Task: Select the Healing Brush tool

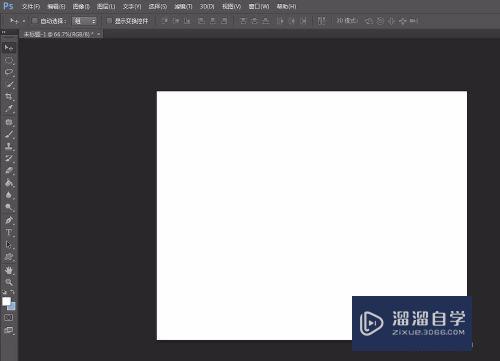Action: [9, 122]
